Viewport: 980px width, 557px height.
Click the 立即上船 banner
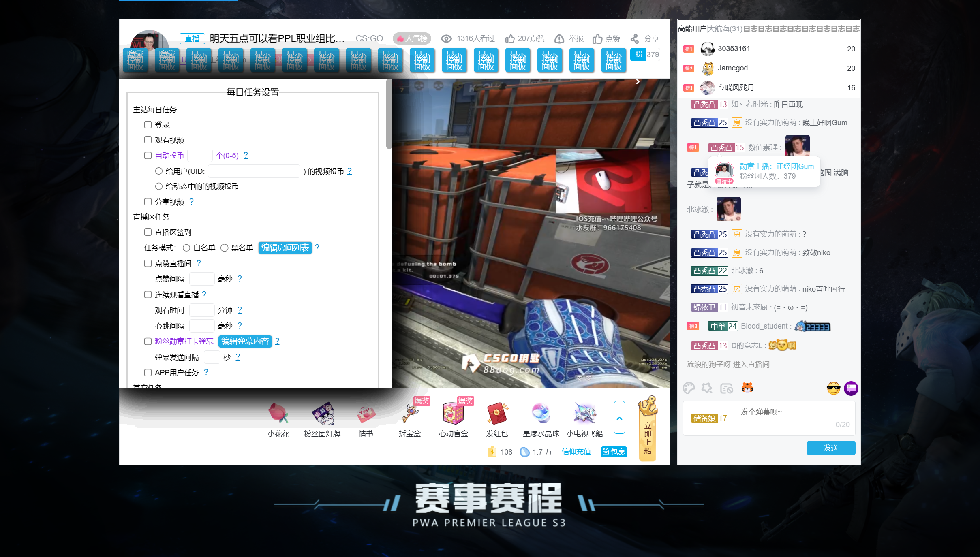648,429
